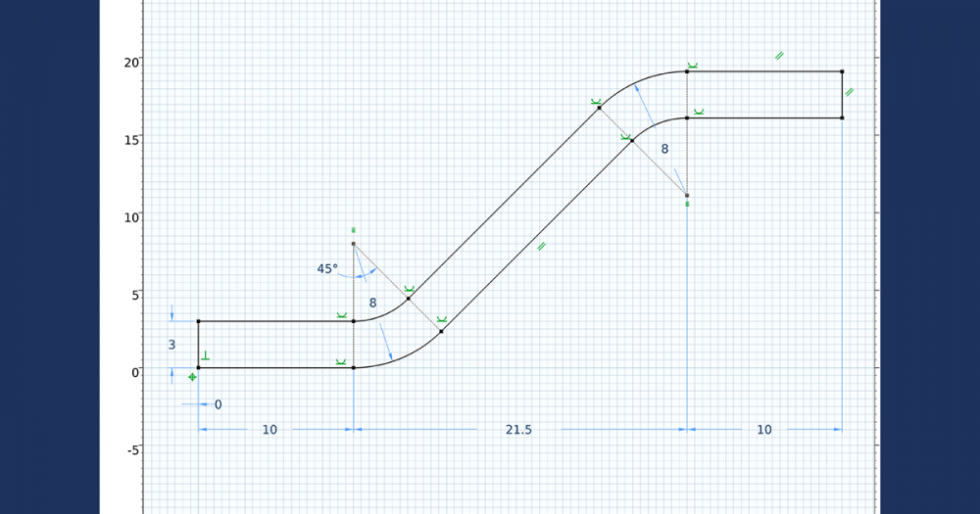Pick the tangent icon at the top-right lower line start
Screen dimensions: 980x514
[x=699, y=112]
